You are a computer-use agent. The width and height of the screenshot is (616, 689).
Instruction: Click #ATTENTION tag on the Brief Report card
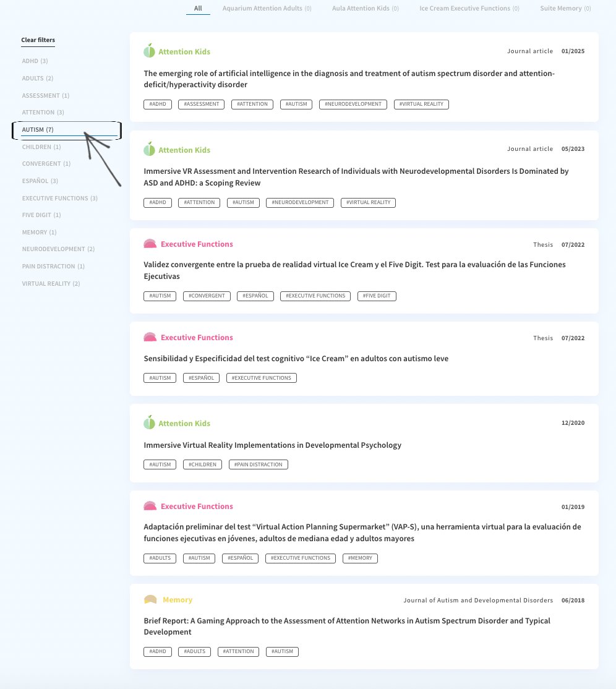[239, 652]
